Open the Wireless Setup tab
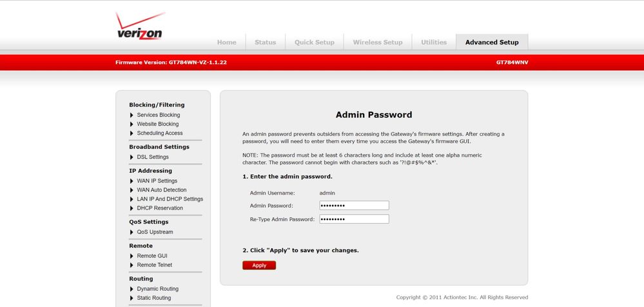The image size is (644, 307). [x=378, y=43]
